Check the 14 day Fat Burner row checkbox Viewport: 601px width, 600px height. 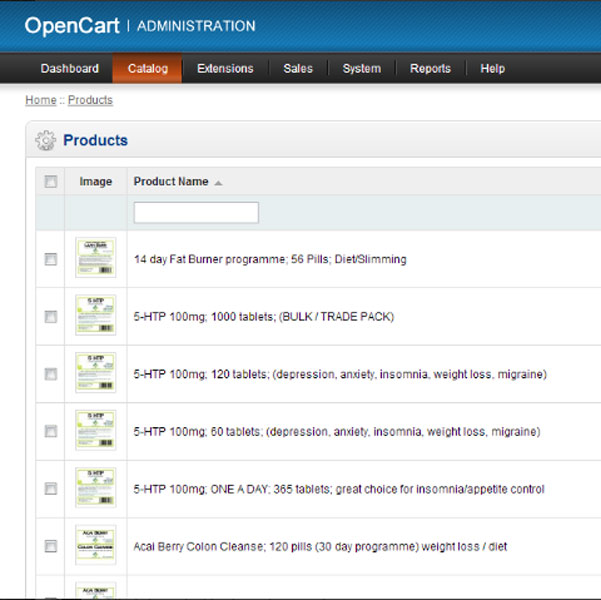[51, 259]
